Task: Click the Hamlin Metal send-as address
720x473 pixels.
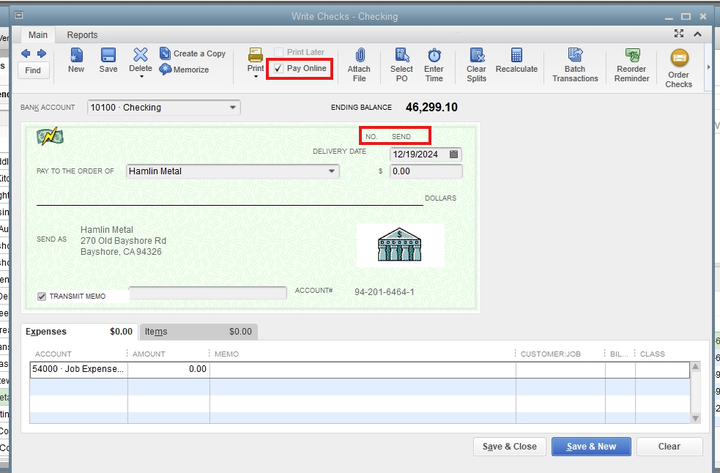Action: [124, 241]
